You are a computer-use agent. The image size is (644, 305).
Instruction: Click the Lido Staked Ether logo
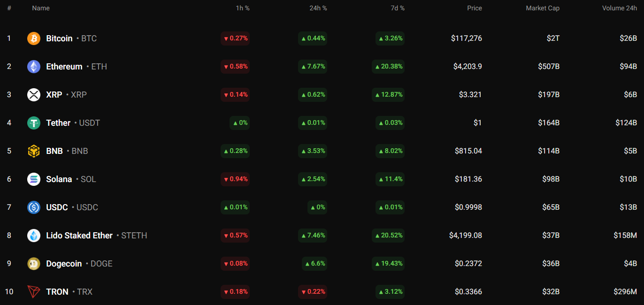33,235
